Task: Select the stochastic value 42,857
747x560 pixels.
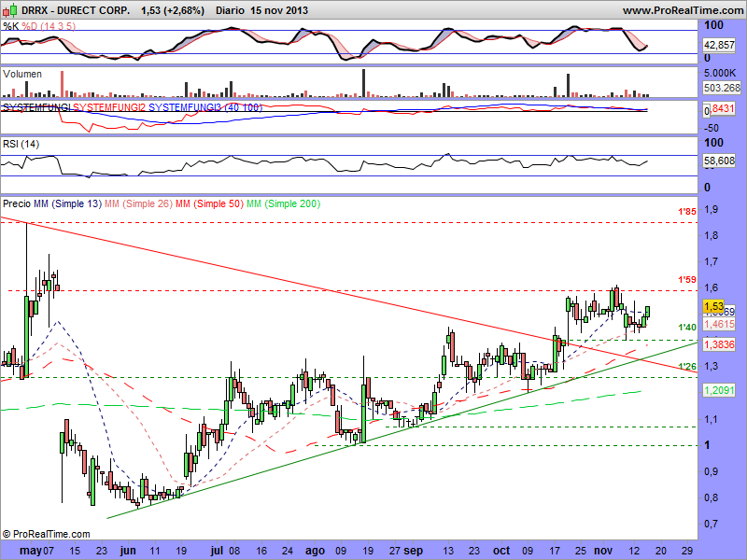Action: point(719,45)
